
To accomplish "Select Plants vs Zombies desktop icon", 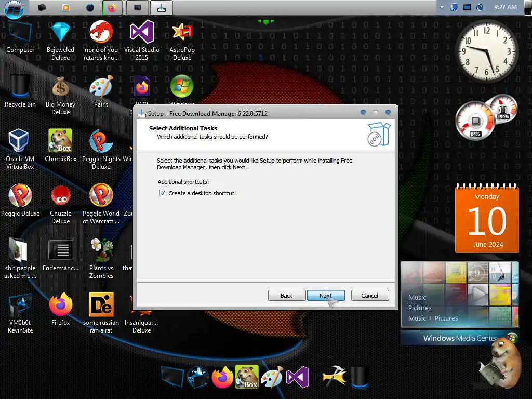I will click(101, 259).
